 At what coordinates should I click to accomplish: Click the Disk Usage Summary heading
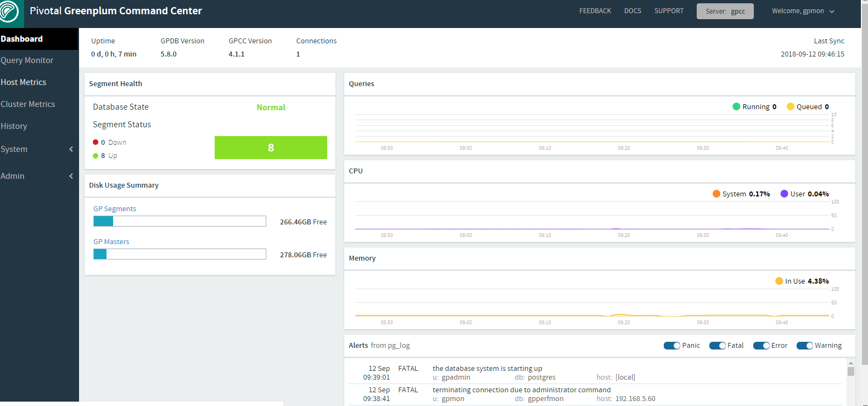pos(124,185)
